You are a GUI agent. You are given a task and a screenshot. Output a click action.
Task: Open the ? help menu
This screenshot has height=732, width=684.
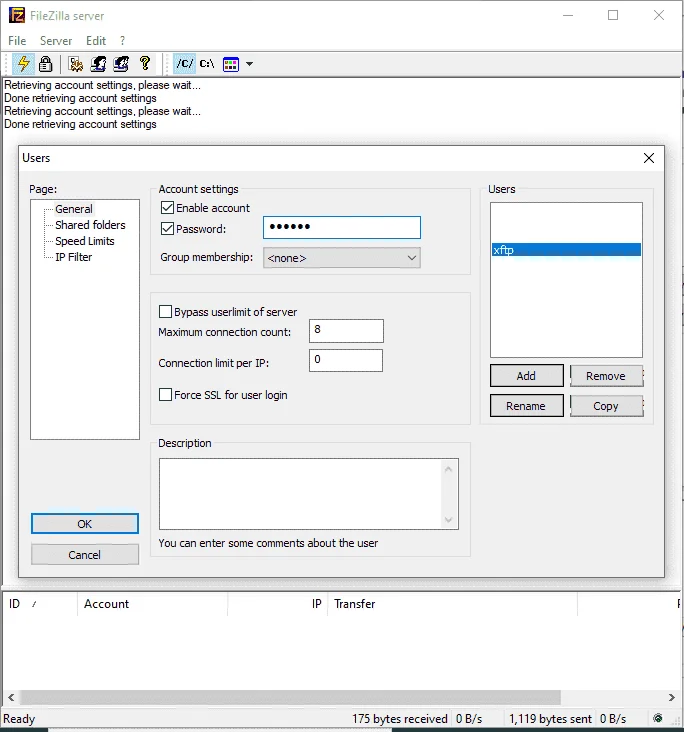click(122, 41)
